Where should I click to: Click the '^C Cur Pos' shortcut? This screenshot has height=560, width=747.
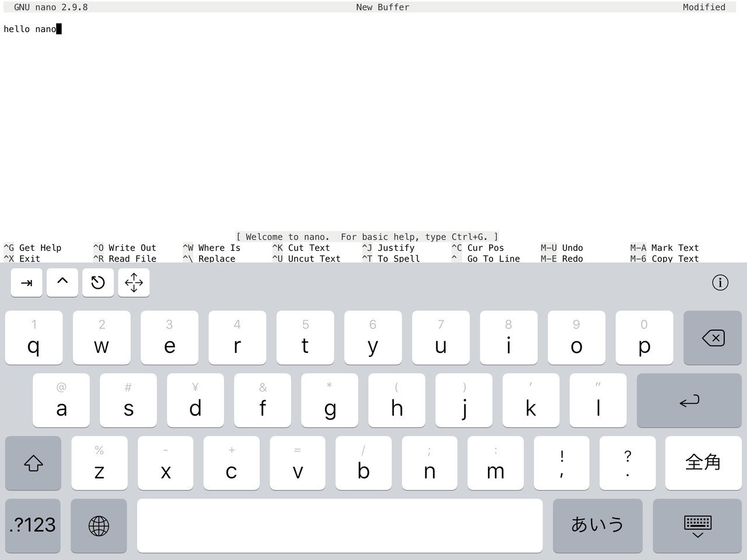click(478, 248)
